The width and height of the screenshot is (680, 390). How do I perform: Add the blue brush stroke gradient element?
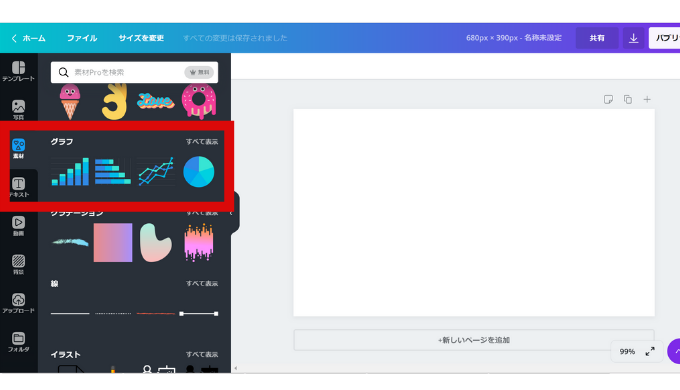[70, 242]
